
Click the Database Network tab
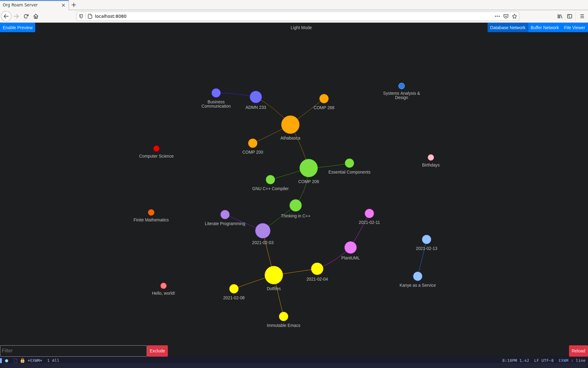pyautogui.click(x=507, y=28)
